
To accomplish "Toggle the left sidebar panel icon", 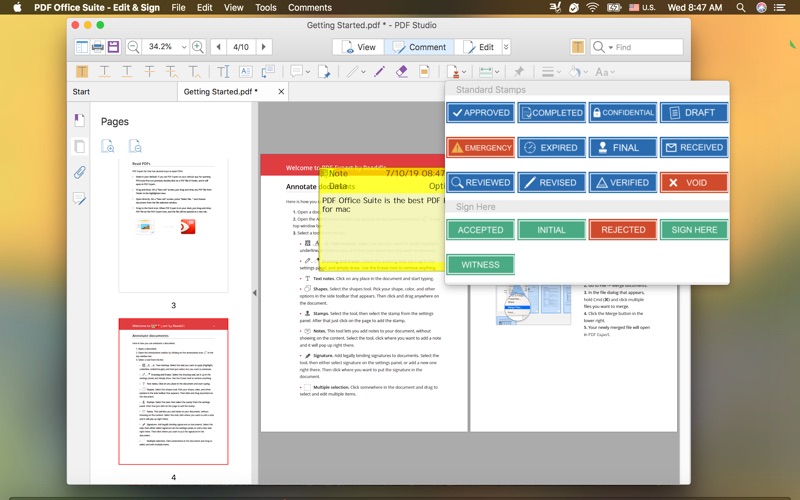I will pos(82,47).
